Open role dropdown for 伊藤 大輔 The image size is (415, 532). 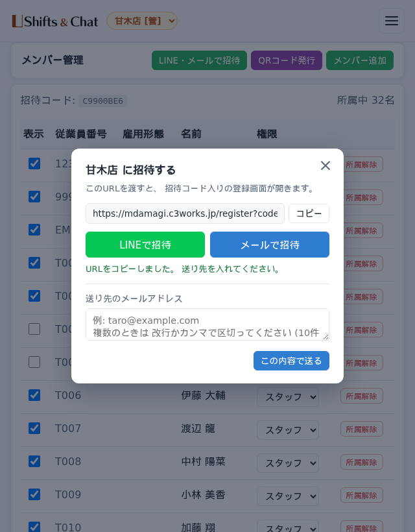288,396
